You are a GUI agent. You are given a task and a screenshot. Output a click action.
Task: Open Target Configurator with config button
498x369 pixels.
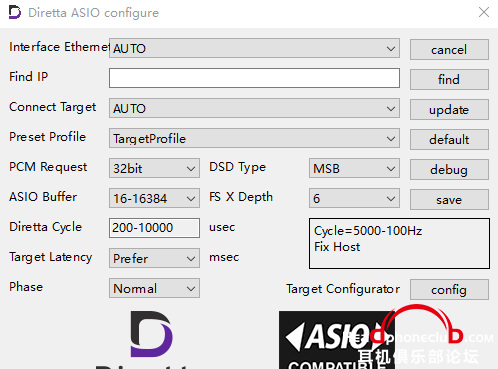pos(449,290)
